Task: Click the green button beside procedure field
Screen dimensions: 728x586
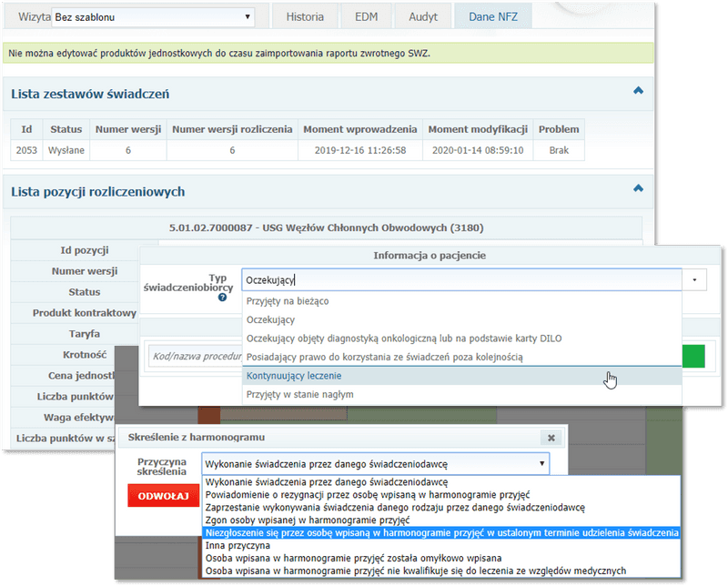Action: click(x=693, y=356)
